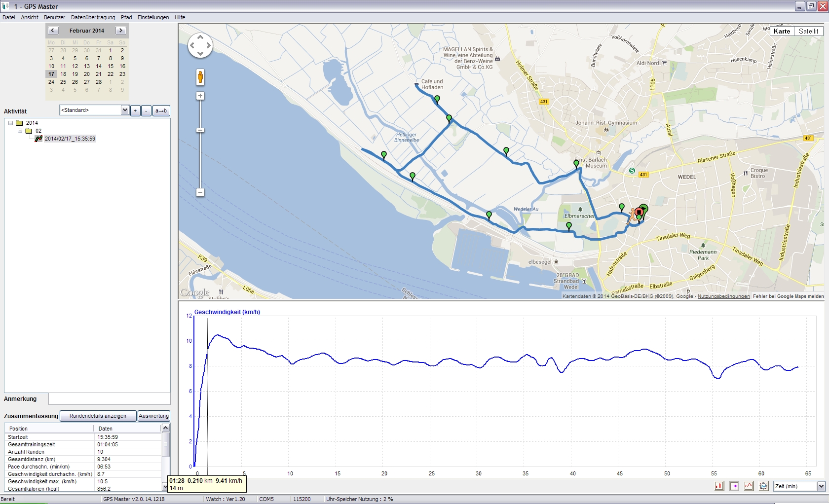
Task: Click the map zoom out minus button
Action: (x=200, y=192)
